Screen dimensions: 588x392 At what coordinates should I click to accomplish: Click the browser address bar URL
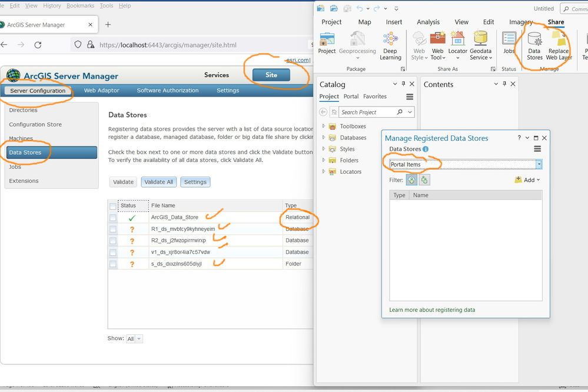coord(168,45)
